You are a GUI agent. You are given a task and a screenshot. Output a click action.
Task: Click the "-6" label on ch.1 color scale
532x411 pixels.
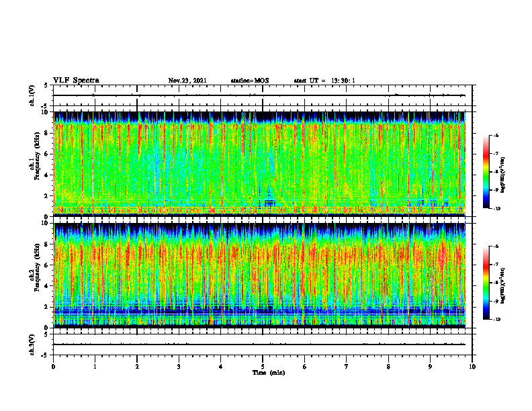(x=496, y=135)
